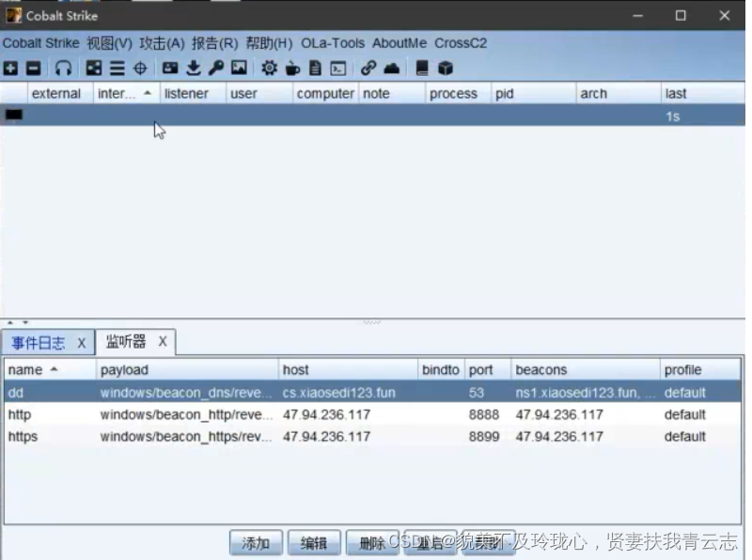Click the document icon for Office macro
752x560 pixels.
point(315,68)
